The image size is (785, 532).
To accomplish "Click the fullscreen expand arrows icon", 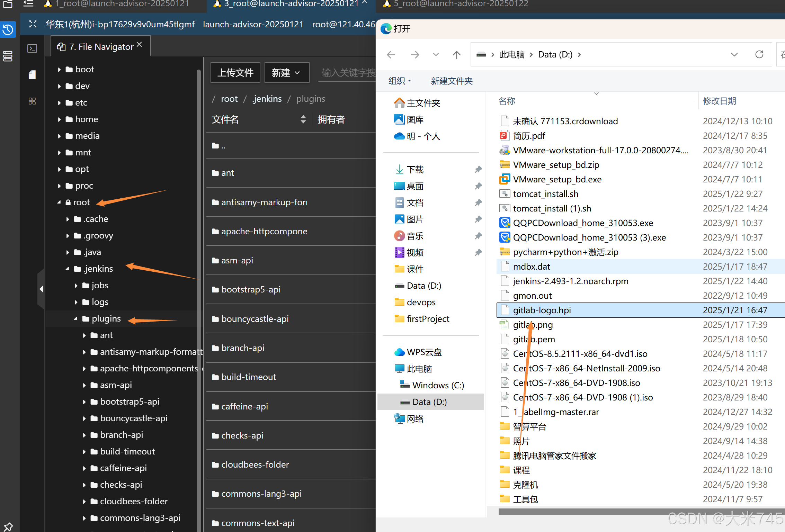I will click(33, 24).
